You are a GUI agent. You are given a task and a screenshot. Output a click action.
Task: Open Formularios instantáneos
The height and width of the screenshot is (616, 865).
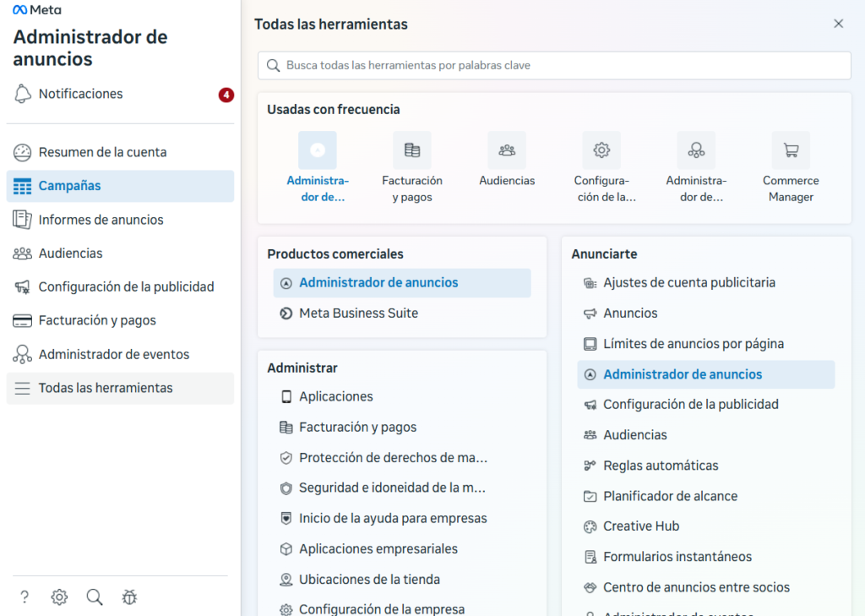click(x=706, y=557)
